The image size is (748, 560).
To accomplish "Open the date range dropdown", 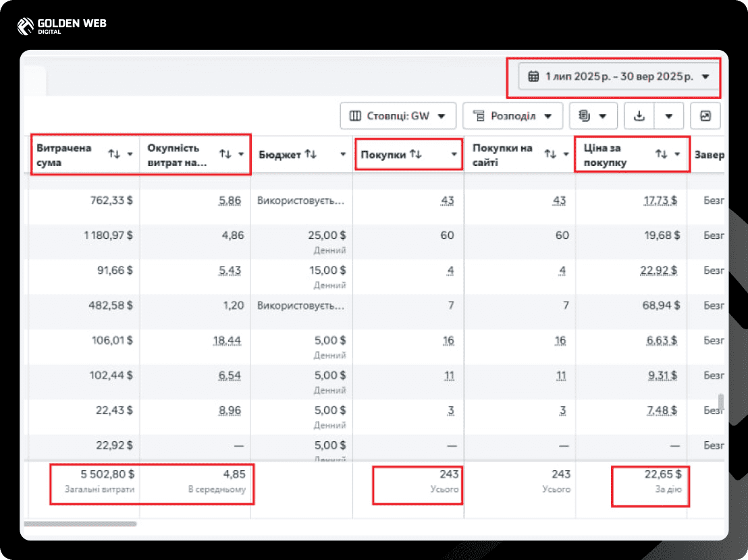I will (x=619, y=76).
